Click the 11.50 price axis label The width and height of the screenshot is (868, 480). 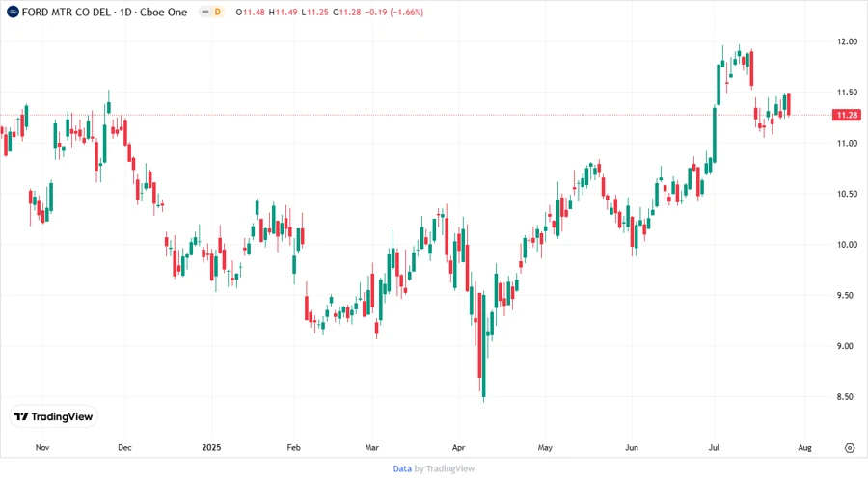click(847, 93)
